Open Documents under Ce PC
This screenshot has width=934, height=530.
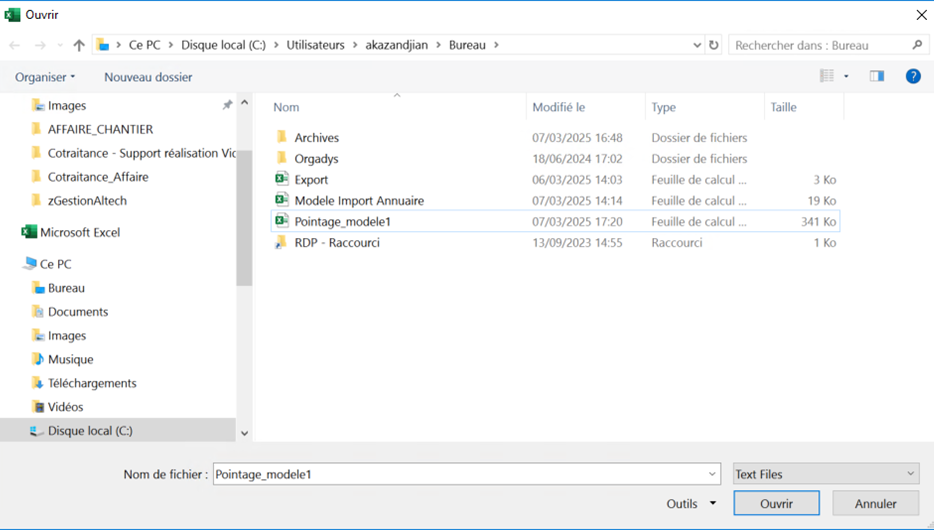[78, 311]
